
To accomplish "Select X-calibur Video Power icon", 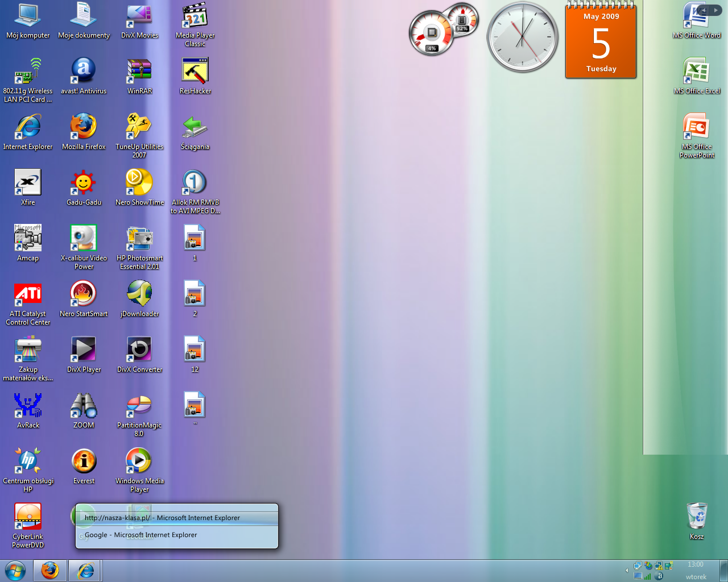I will (84, 247).
